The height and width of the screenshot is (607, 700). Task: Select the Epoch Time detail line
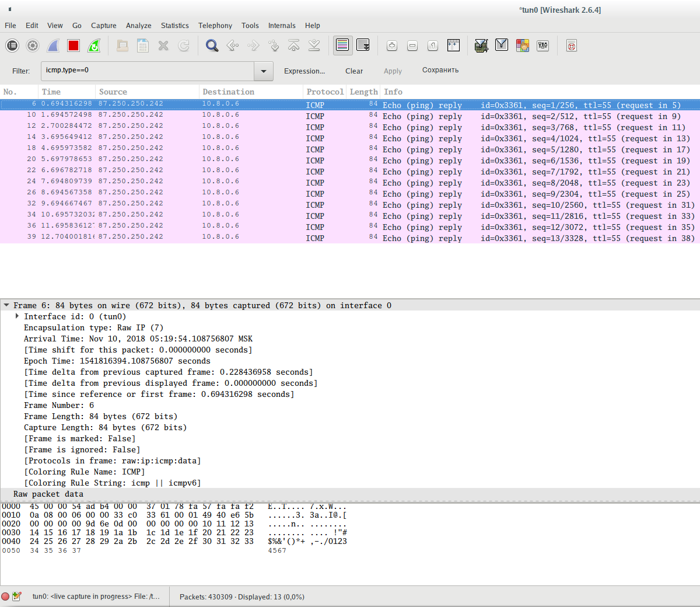(117, 361)
